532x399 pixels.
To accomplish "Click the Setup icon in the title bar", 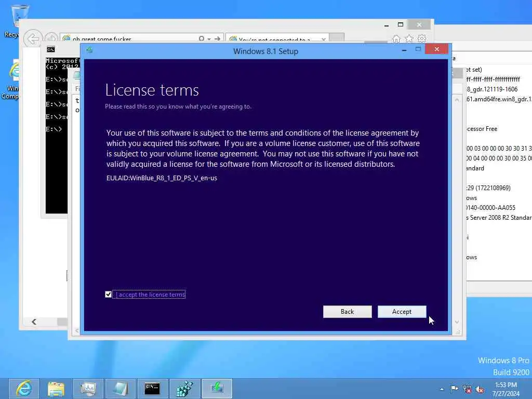I will tap(89, 50).
